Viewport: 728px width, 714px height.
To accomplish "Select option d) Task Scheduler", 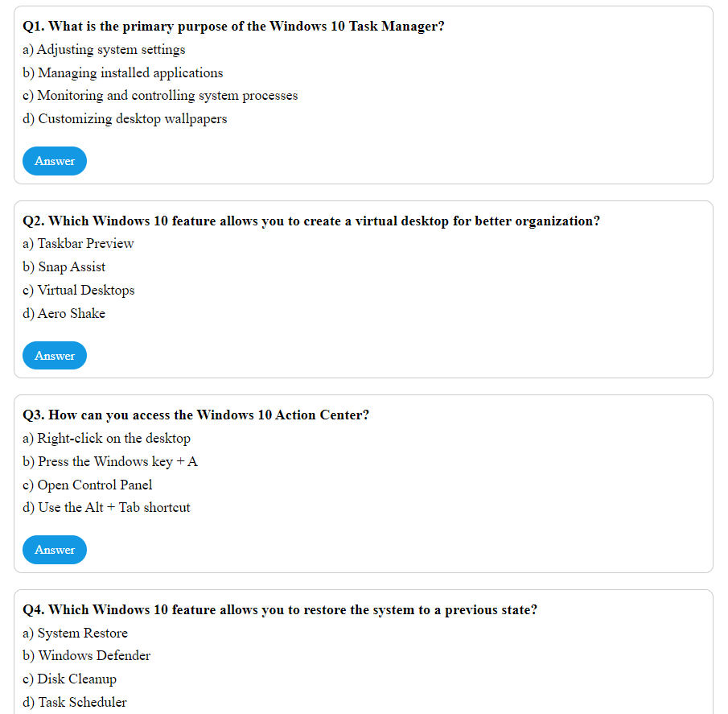I will (x=74, y=701).
